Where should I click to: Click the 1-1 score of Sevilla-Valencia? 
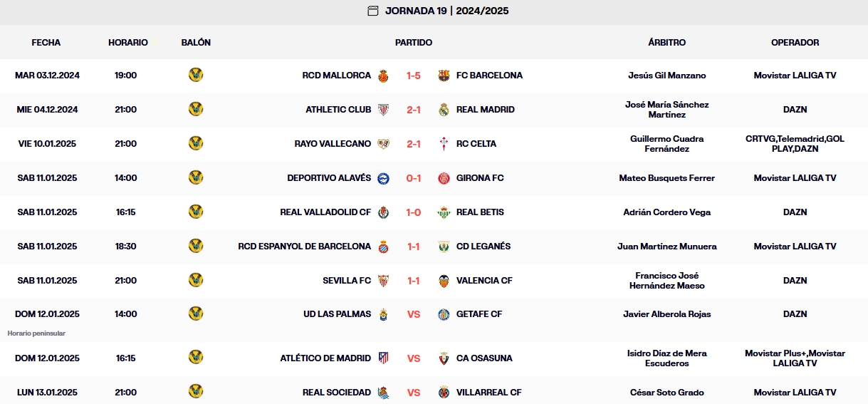pos(414,281)
